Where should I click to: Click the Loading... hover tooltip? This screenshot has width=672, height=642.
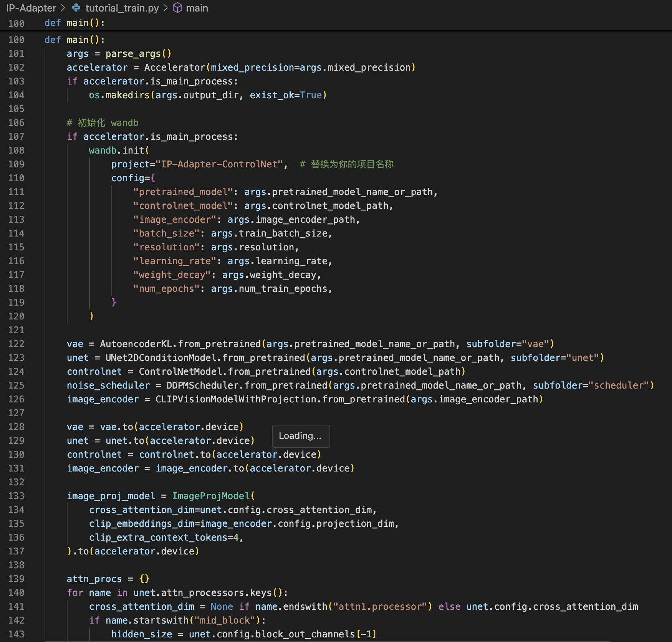click(300, 436)
